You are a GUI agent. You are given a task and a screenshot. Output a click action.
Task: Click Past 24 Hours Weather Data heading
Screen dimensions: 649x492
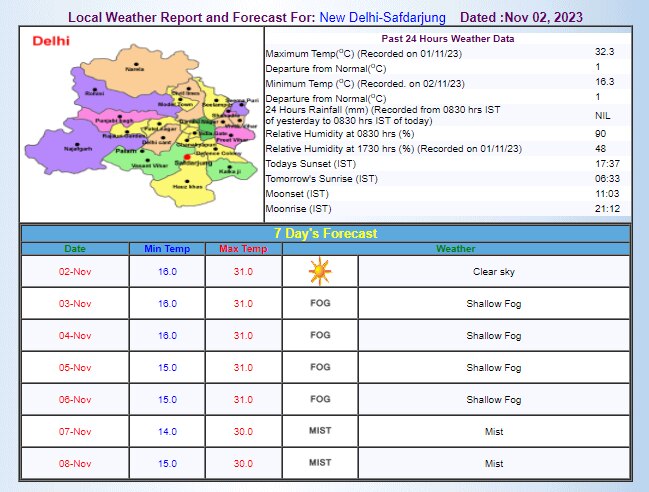pyautogui.click(x=447, y=38)
